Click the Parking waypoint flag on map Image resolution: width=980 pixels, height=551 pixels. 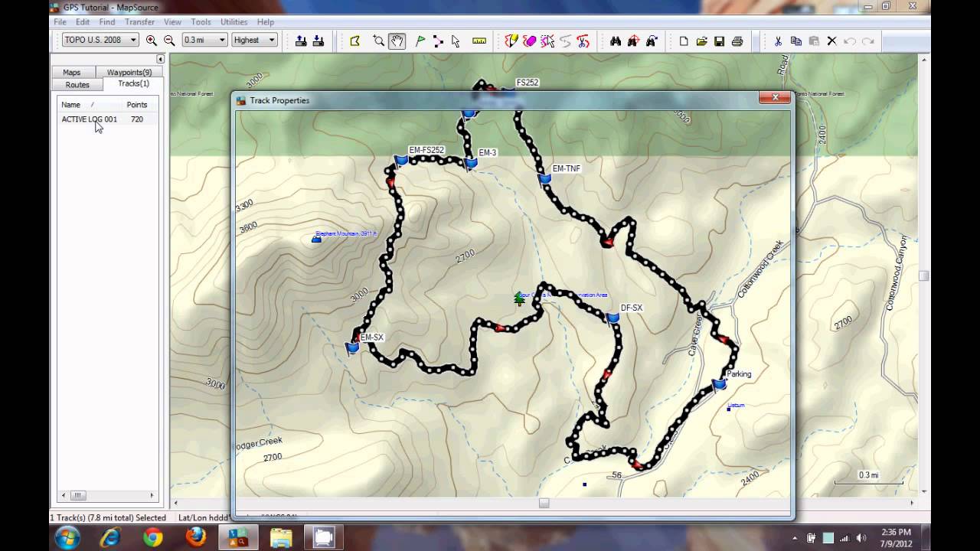click(719, 384)
